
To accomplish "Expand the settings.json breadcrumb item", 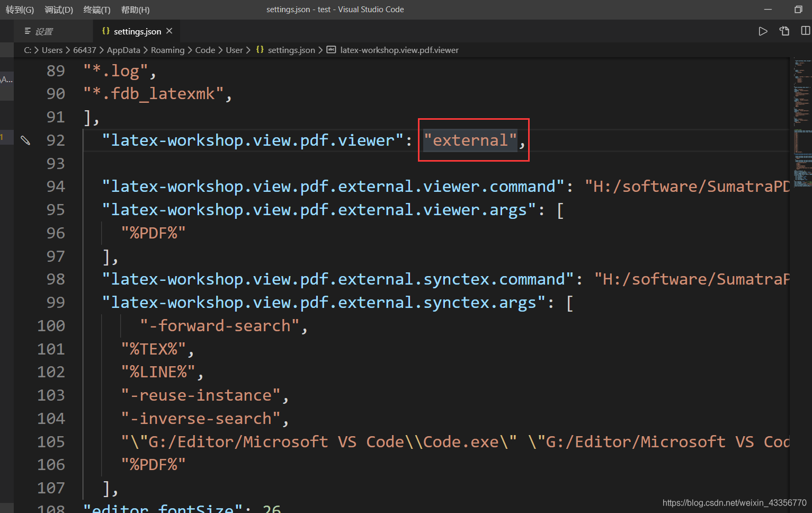I will 291,50.
